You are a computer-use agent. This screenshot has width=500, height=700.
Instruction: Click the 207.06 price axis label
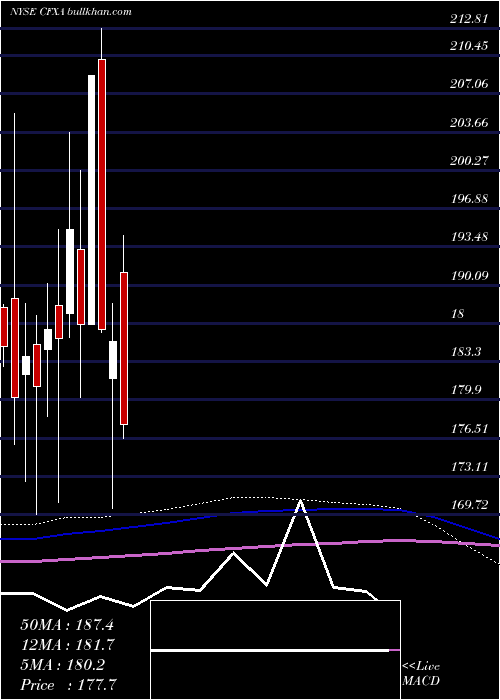click(x=469, y=83)
